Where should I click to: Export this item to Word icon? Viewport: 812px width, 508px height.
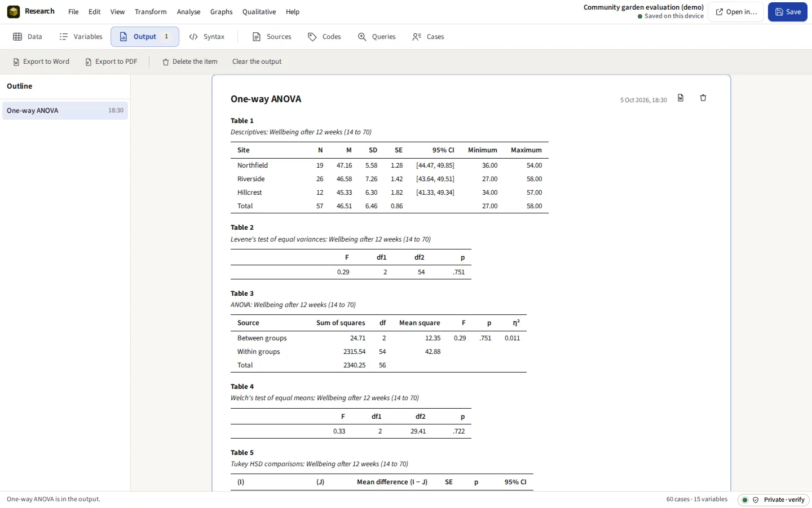click(x=681, y=98)
